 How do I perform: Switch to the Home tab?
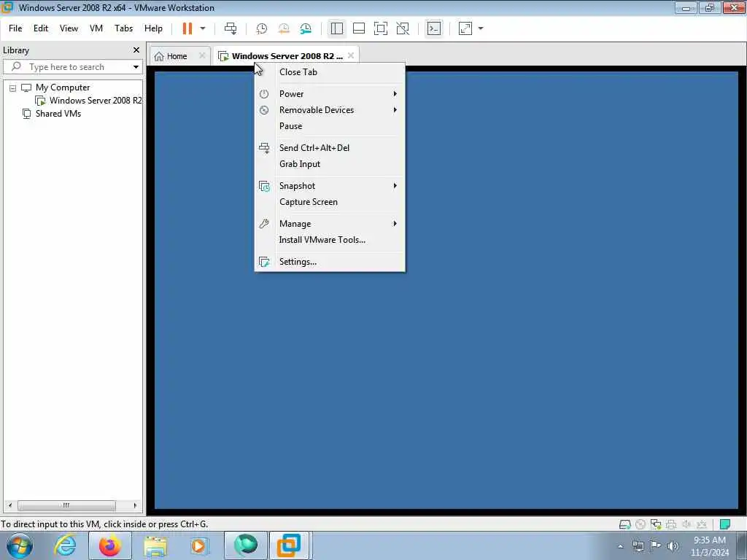177,56
